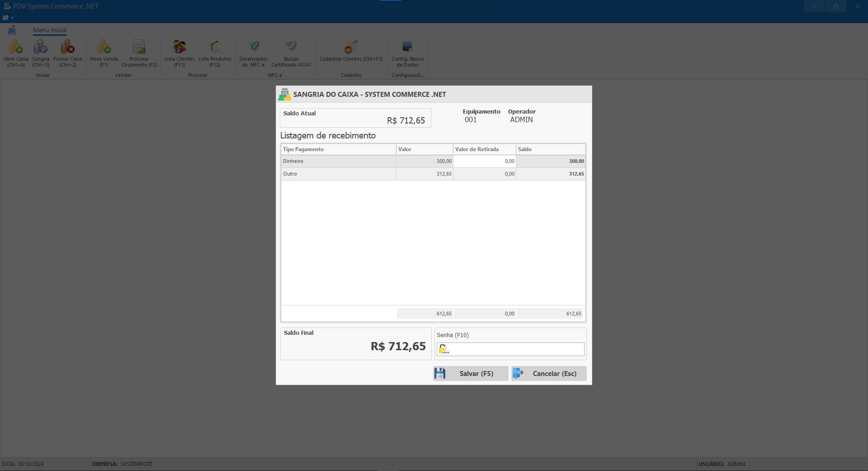Open Lista Produtos

[x=215, y=47]
